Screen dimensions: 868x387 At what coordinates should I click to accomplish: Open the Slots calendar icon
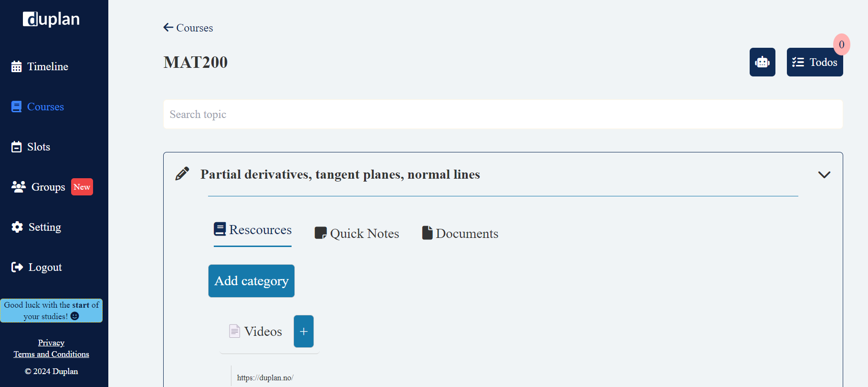click(17, 147)
